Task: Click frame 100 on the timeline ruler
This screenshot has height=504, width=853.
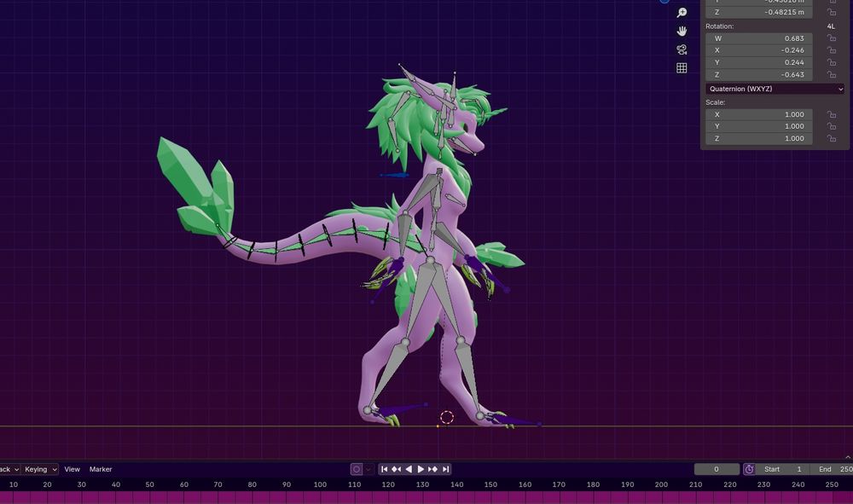Action: tap(320, 484)
